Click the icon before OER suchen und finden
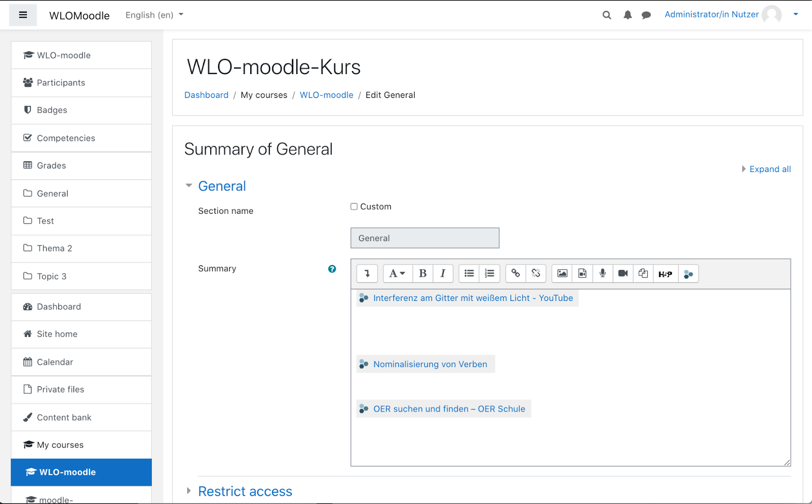 (x=364, y=409)
